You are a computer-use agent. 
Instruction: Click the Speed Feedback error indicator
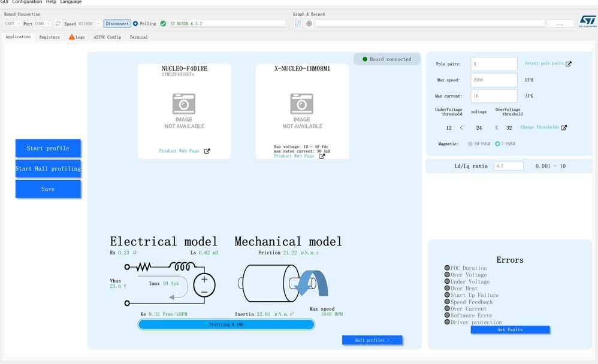tap(447, 302)
